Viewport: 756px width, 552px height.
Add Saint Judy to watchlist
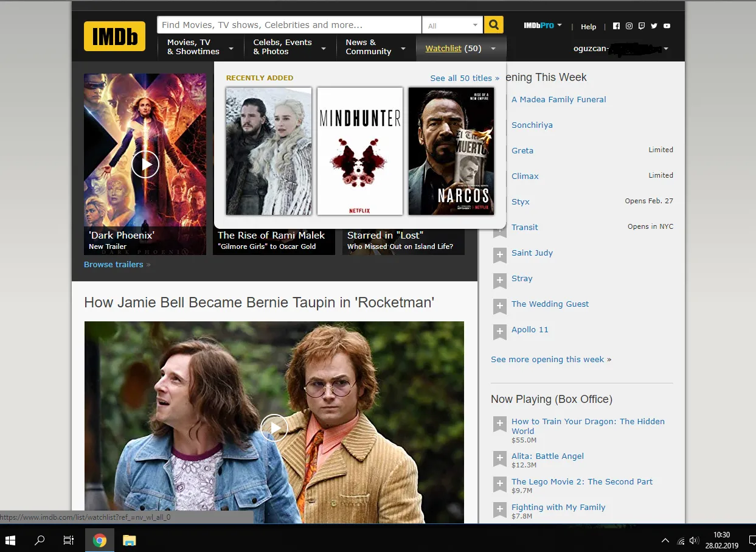coord(499,255)
